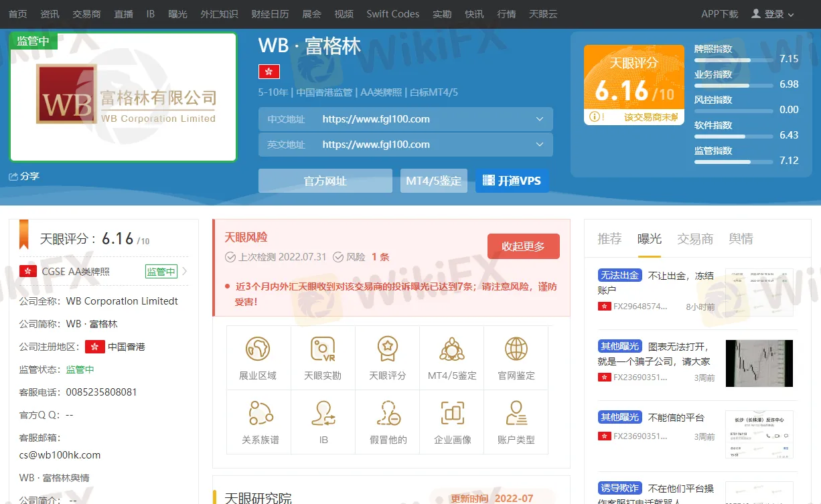Click the company name WB Corporatlon Limitedt
The height and width of the screenshot is (504, 821).
[x=123, y=301]
